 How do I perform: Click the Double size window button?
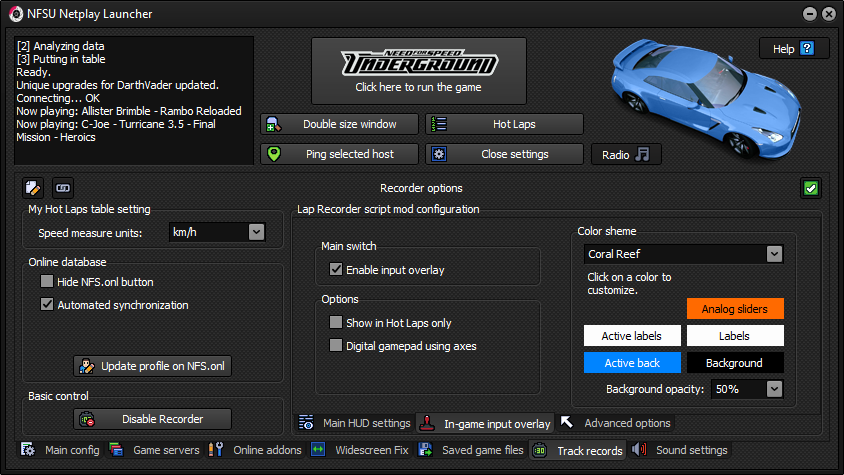coord(340,124)
